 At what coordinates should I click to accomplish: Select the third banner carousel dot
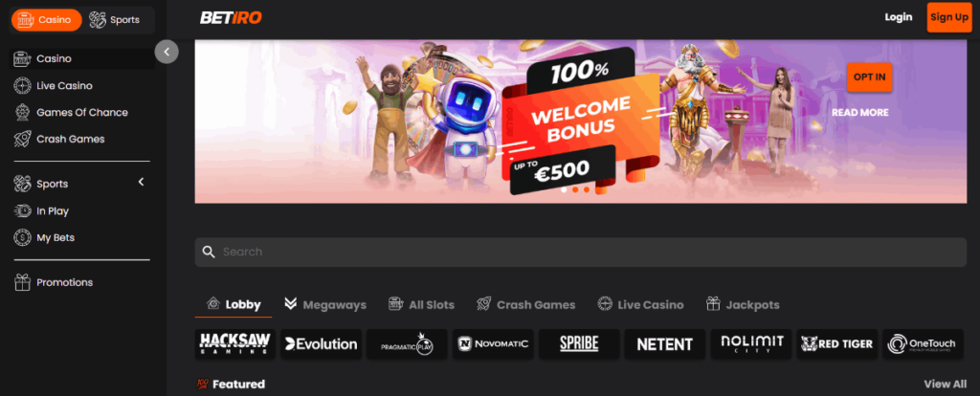point(587,189)
